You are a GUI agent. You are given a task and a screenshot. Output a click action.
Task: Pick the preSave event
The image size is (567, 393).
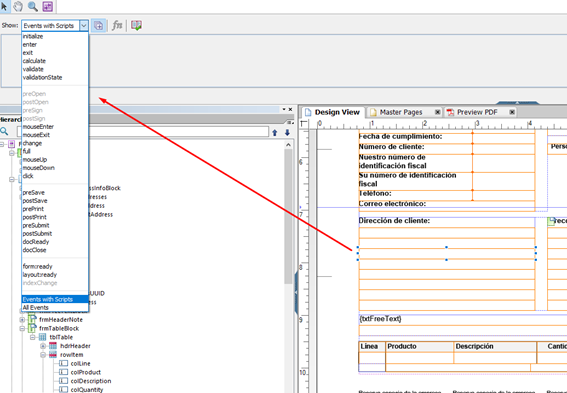pos(34,192)
